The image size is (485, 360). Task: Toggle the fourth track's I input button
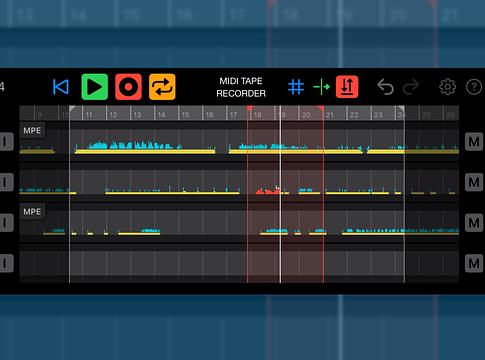tap(6, 263)
